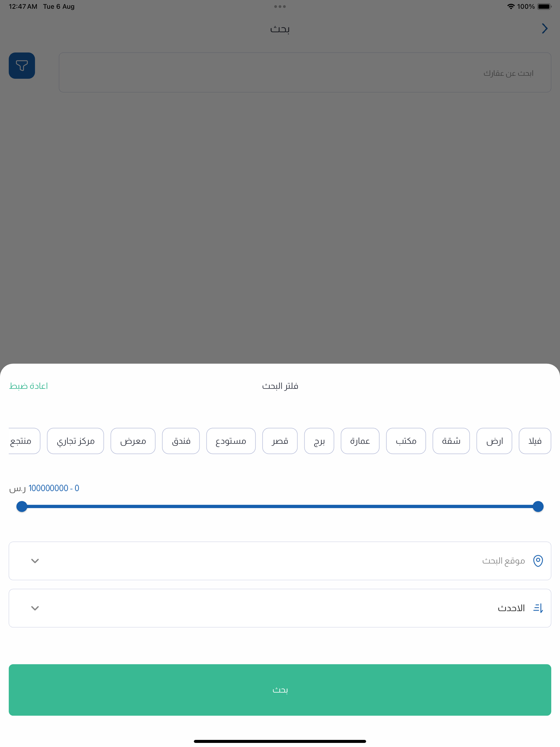Tap the 100% battery percentage text
The width and height of the screenshot is (560, 747).
[526, 6]
